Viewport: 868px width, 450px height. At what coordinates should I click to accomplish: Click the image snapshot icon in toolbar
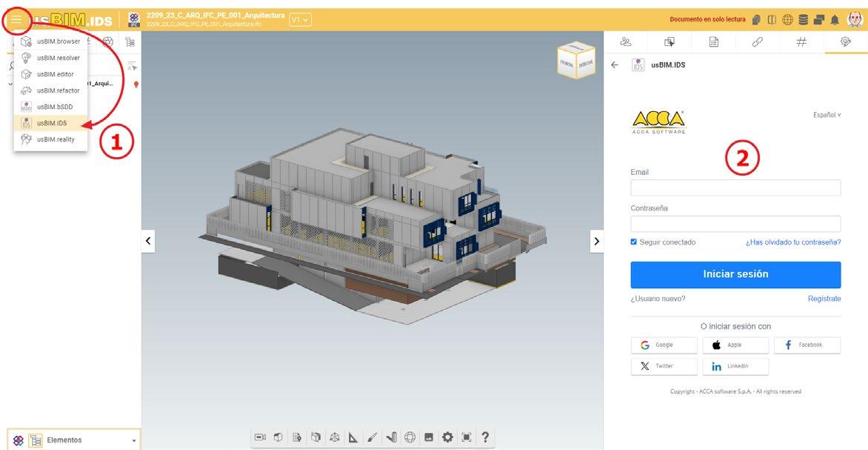(x=429, y=437)
